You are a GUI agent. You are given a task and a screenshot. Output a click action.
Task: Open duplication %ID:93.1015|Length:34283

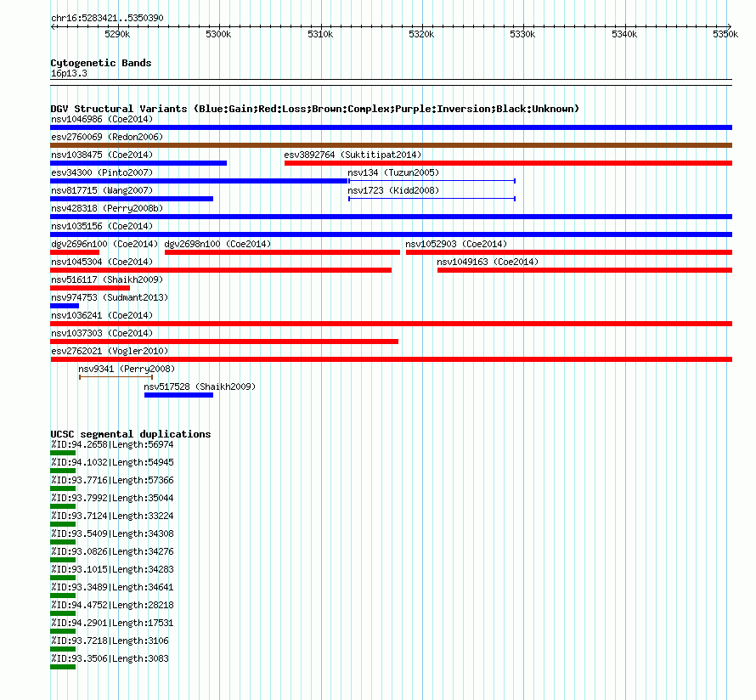coord(112,569)
